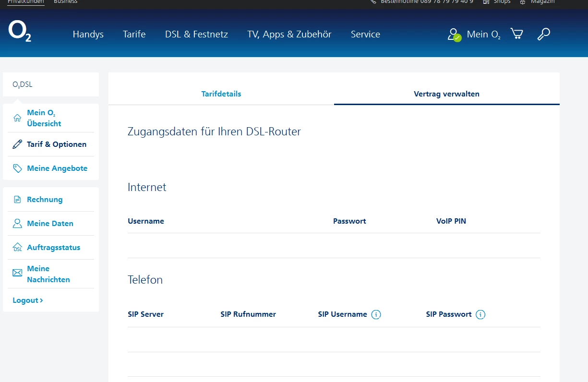Select the Privatkunden link
The height and width of the screenshot is (382, 588).
click(26, 2)
